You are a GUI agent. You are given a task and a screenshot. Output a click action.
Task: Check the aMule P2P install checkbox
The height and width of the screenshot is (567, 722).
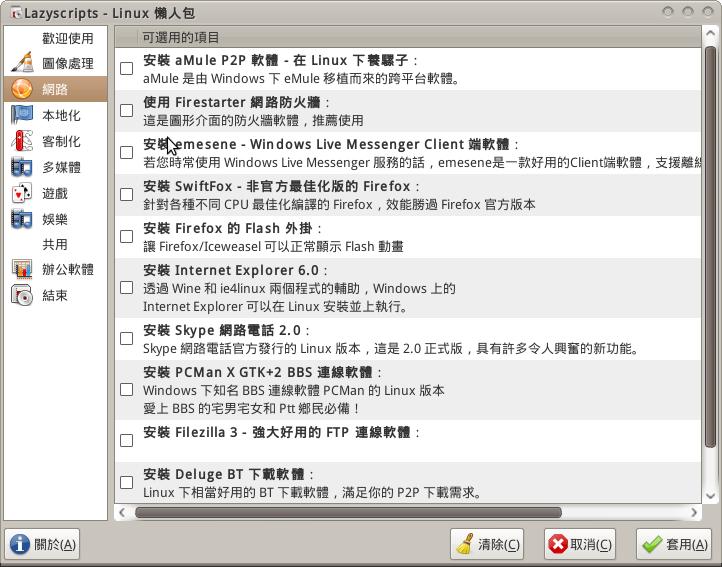pyautogui.click(x=127, y=69)
